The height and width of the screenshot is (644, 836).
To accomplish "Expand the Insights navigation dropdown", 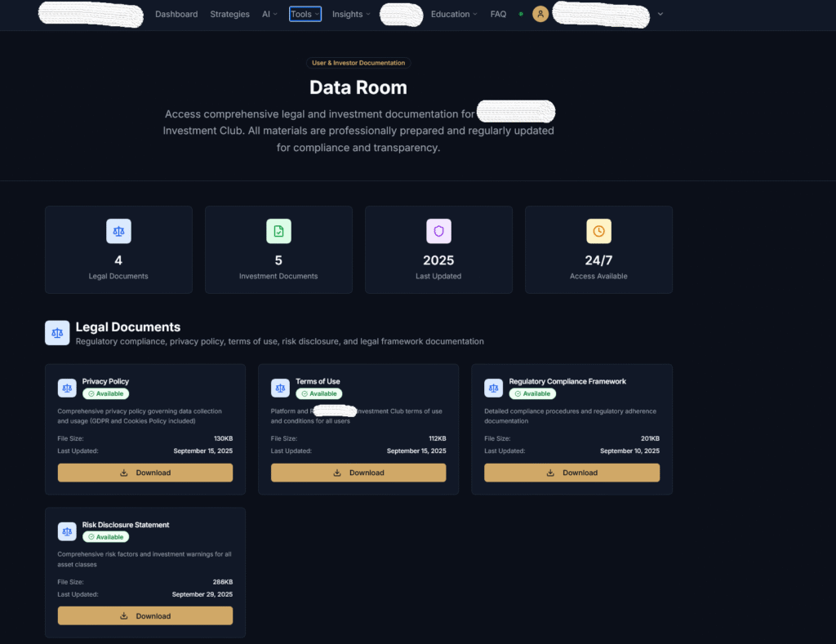I will (x=351, y=14).
